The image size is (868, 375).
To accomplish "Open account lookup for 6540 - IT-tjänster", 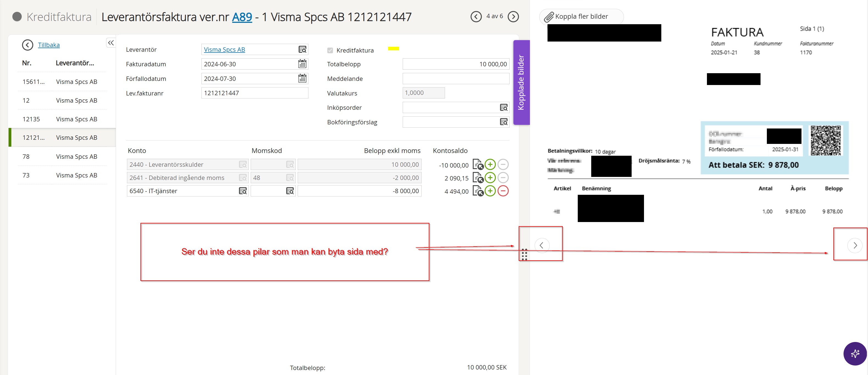I will pyautogui.click(x=243, y=191).
